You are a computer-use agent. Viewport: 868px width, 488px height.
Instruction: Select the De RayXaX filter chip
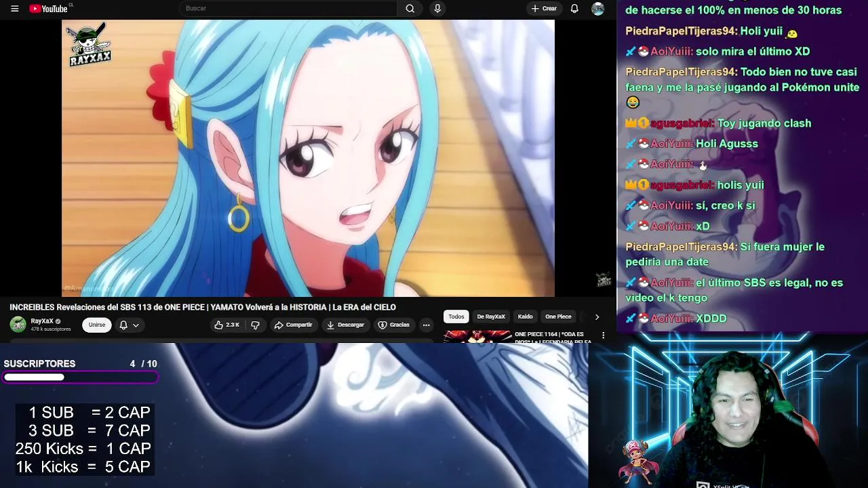pos(491,317)
